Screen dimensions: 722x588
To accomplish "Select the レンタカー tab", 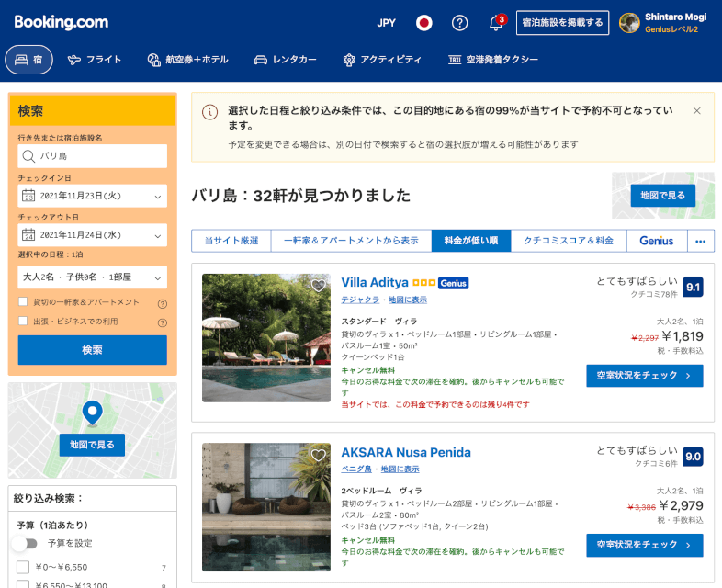I will [285, 60].
